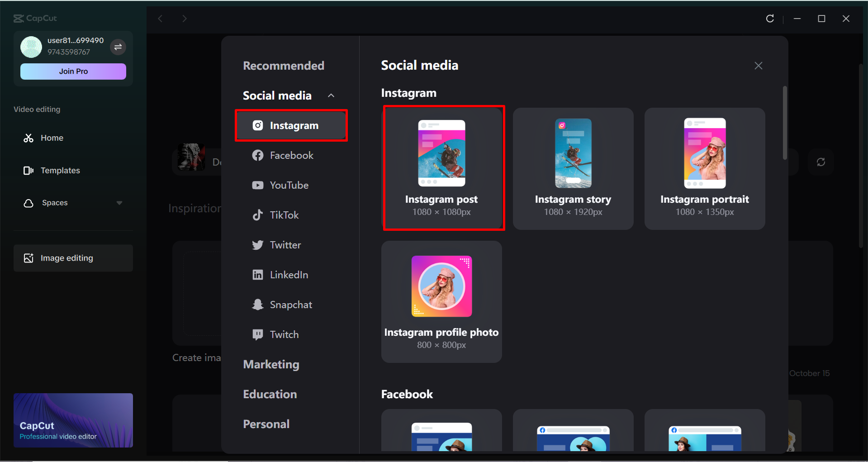Open Image editing mode
Image resolution: width=868 pixels, height=462 pixels.
[x=66, y=257]
